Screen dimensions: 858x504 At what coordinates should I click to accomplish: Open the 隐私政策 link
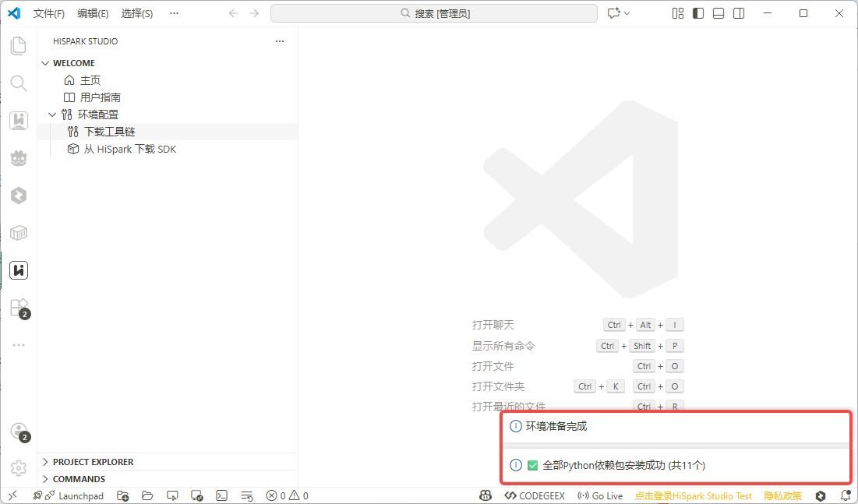[782, 495]
